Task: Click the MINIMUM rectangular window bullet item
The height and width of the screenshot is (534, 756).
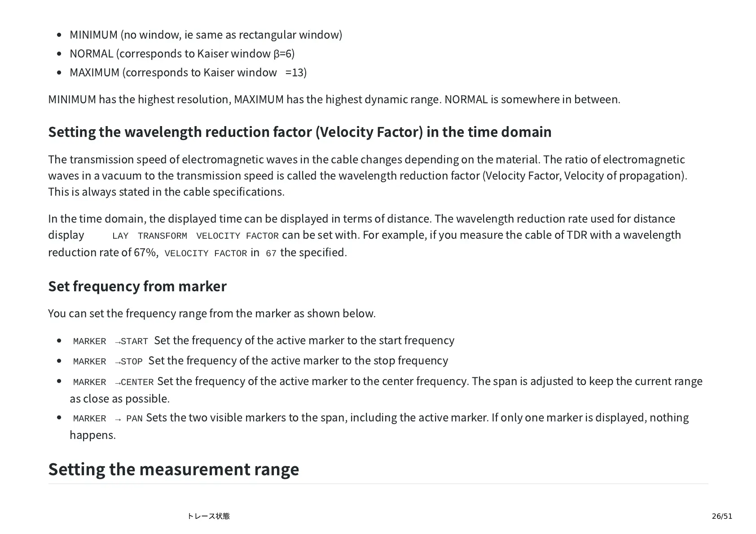Action: (x=206, y=35)
